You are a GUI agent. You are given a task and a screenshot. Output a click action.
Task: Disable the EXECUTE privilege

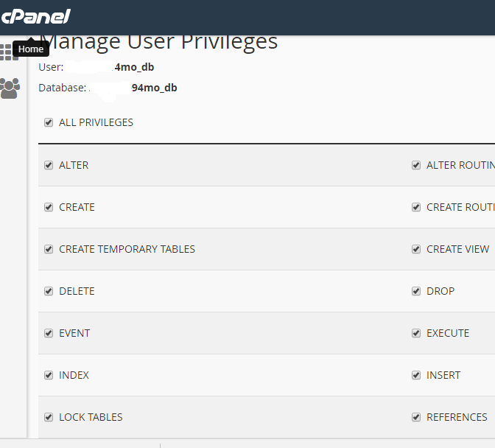(x=416, y=333)
